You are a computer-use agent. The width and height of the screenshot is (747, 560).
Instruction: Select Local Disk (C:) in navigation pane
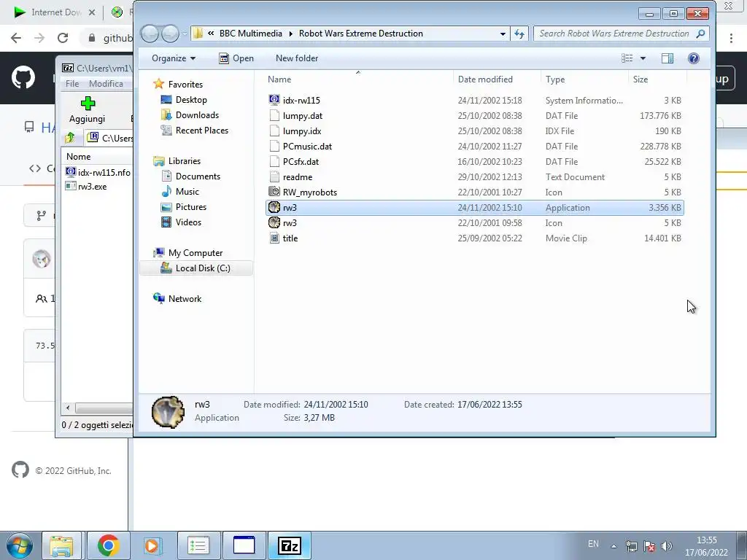point(196,268)
